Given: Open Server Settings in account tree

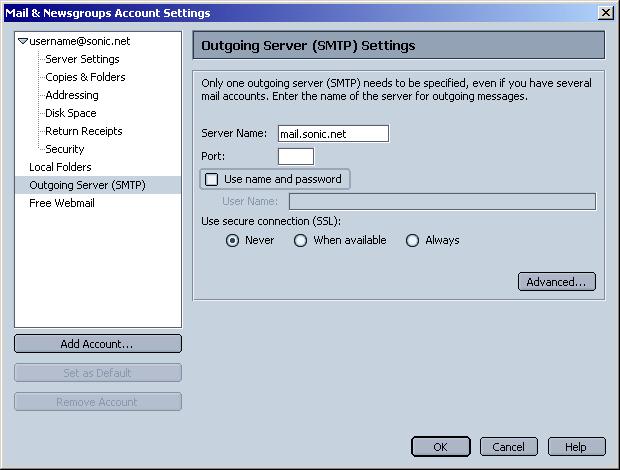Looking at the screenshot, I should point(82,59).
